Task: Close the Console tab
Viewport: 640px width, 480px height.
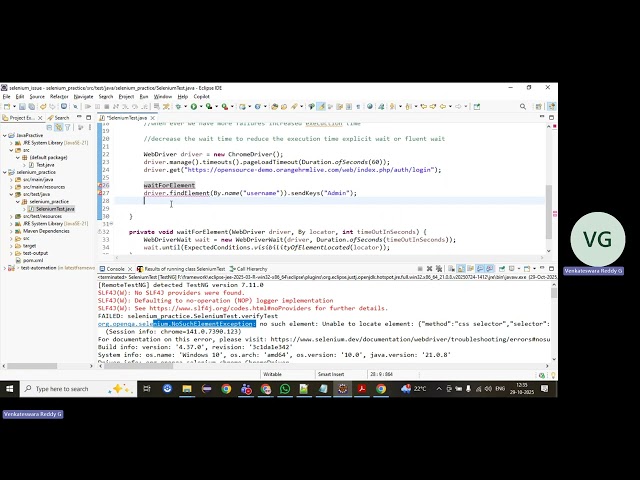Action: pyautogui.click(x=130, y=269)
